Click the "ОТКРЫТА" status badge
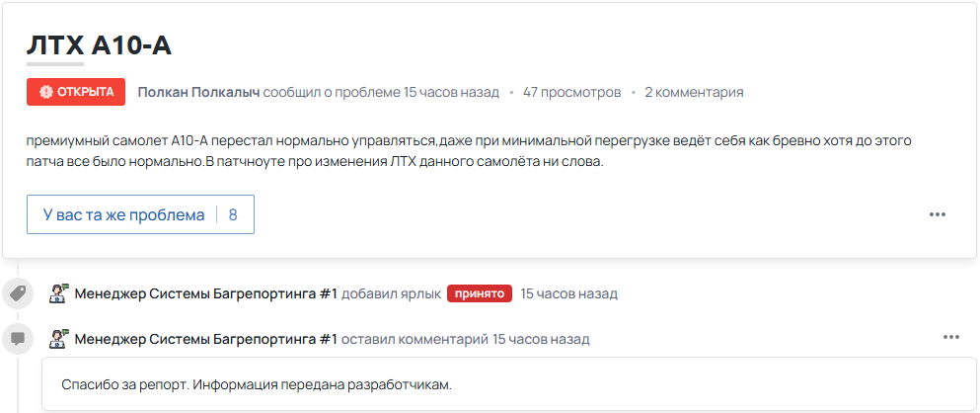Image resolution: width=980 pixels, height=413 pixels. coord(76,92)
